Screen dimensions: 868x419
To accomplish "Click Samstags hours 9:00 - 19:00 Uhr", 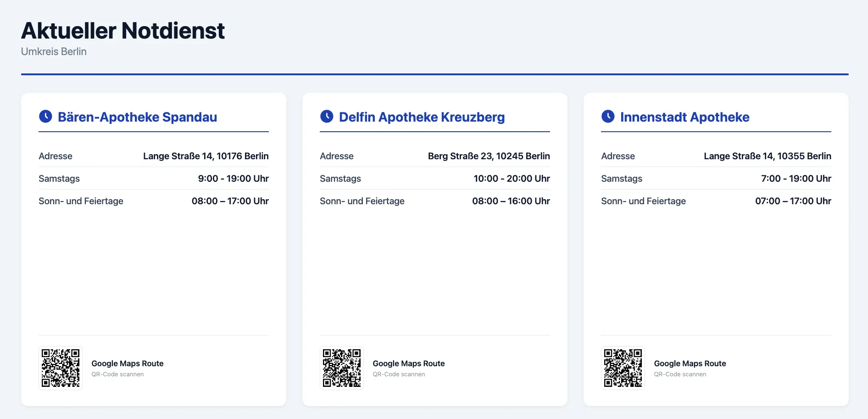I will click(233, 179).
